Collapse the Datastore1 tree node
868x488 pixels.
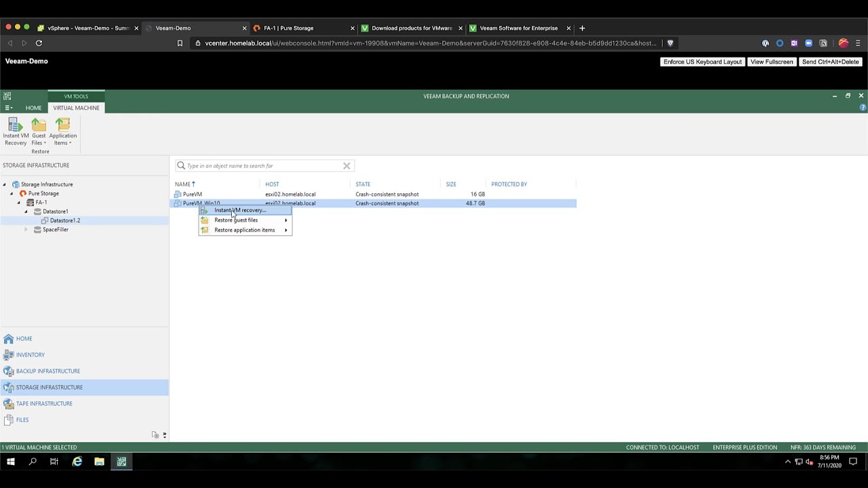26,211
